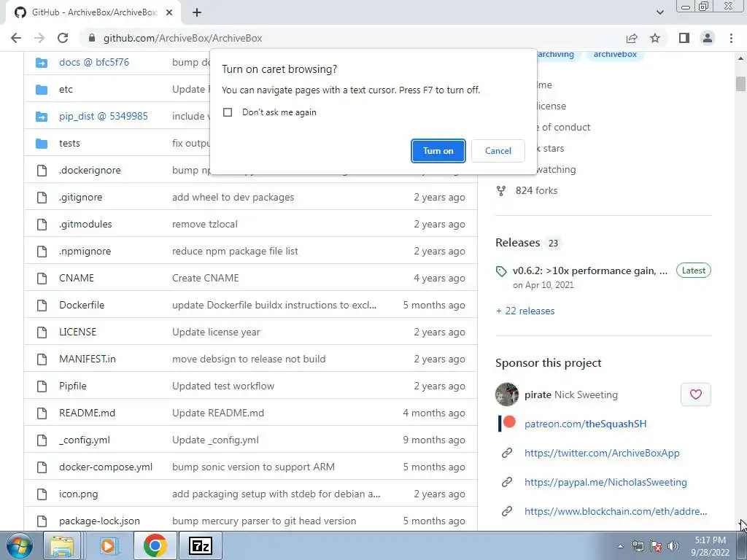
Task: Click the heart sponsor button for pirate
Action: pyautogui.click(x=695, y=394)
